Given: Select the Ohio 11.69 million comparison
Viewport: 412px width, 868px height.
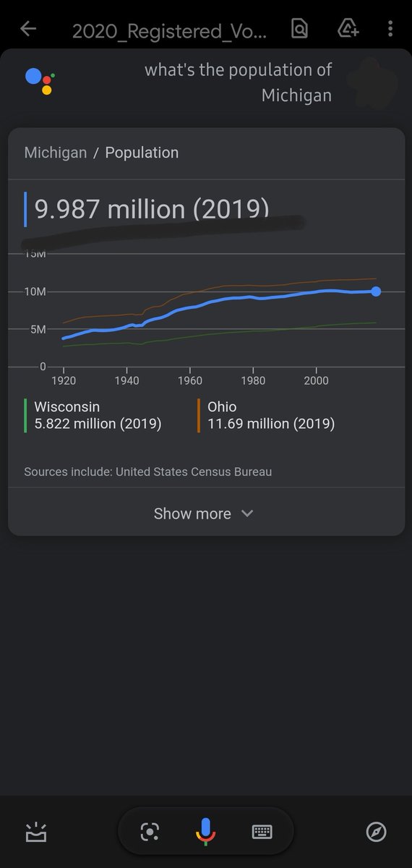Looking at the screenshot, I should 267,415.
